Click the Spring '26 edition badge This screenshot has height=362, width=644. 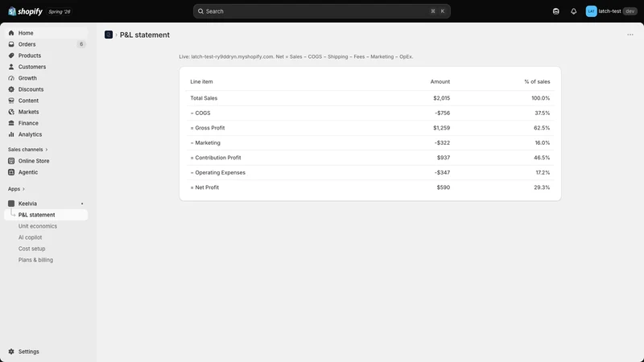60,11
